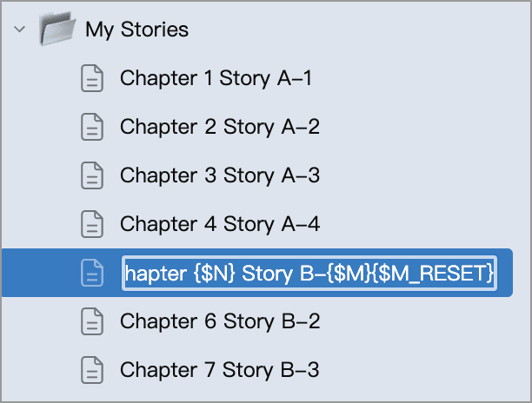The image size is (532, 403).
Task: Select Chapter 7 Story B–3 title
Action: pyautogui.click(x=219, y=371)
